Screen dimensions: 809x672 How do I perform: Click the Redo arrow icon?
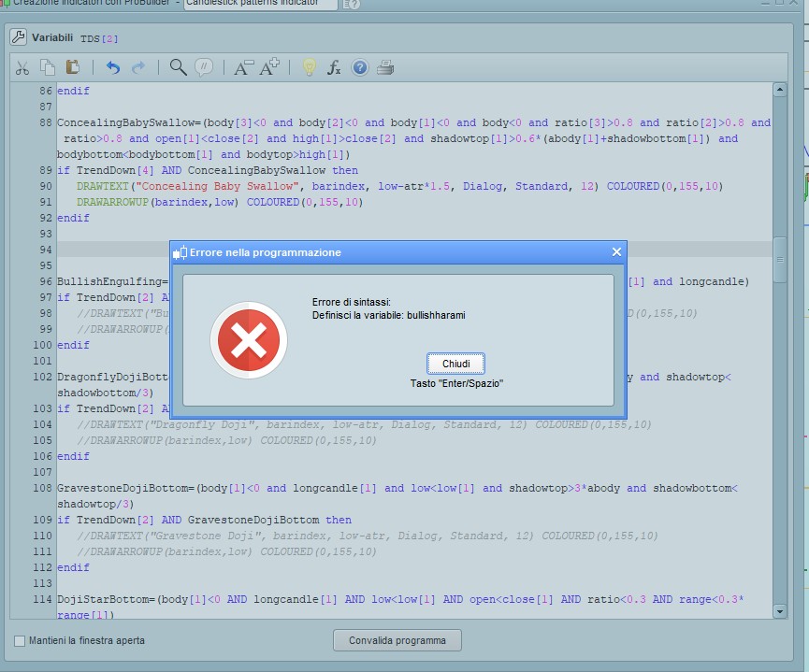138,67
